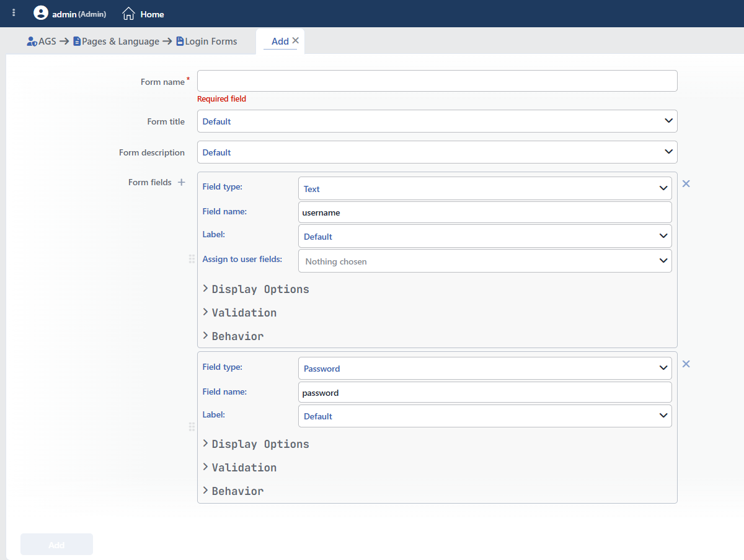Click the Login Forms document icon
Image resolution: width=744 pixels, height=560 pixels.
tap(180, 42)
